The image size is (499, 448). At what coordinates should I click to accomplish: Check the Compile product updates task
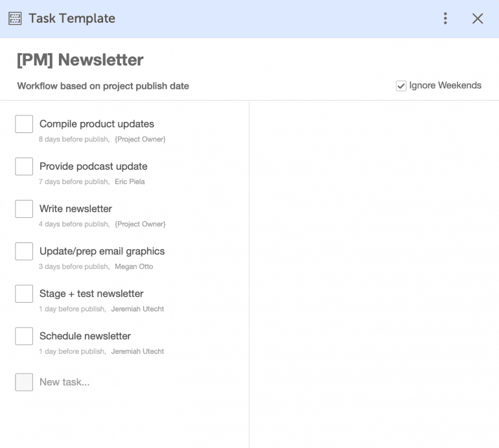click(24, 124)
